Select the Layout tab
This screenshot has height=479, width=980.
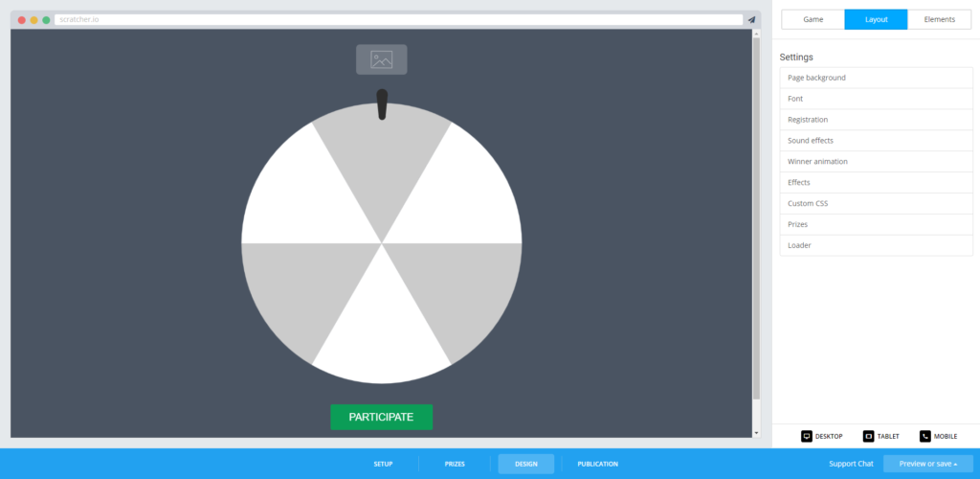pyautogui.click(x=876, y=19)
